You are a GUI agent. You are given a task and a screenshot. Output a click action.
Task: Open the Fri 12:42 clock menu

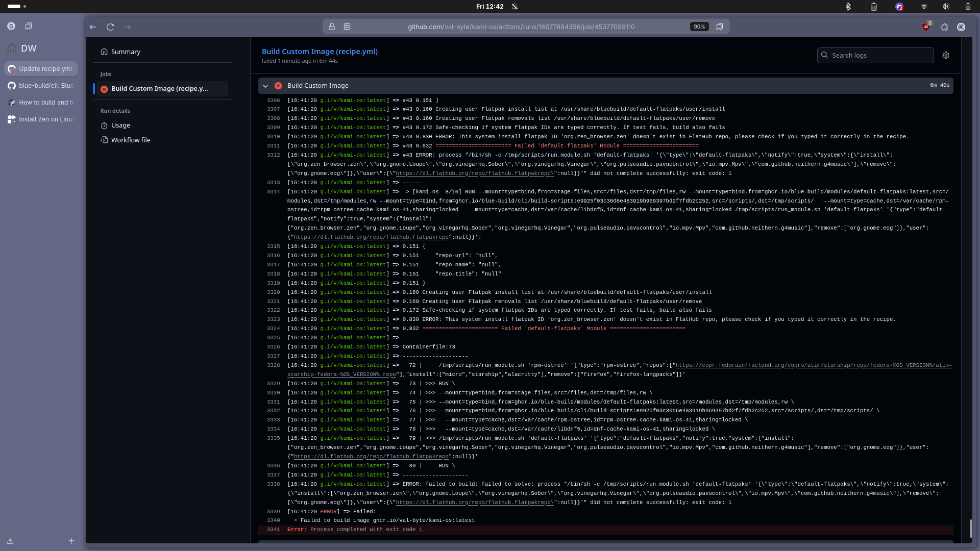[x=489, y=7]
